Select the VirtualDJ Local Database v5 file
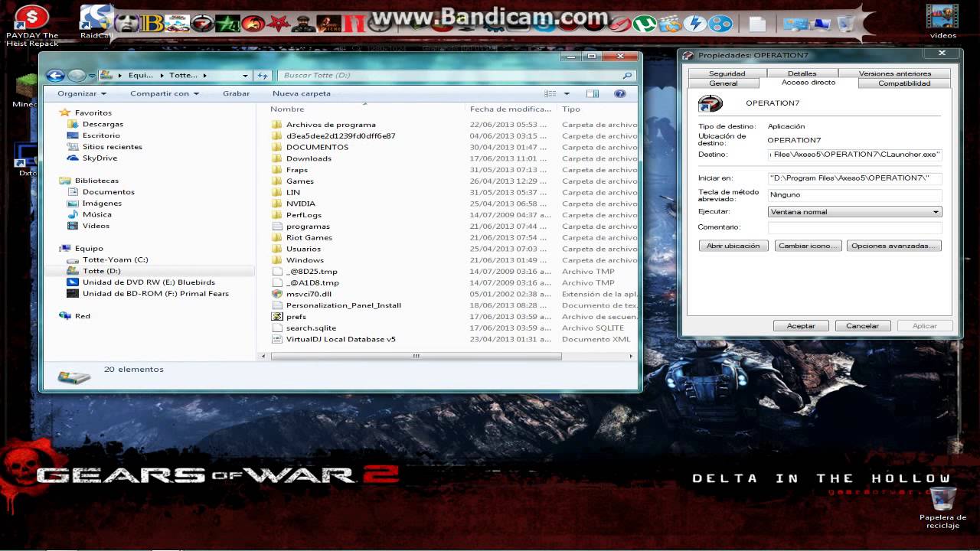This screenshot has height=551, width=980. click(x=341, y=339)
